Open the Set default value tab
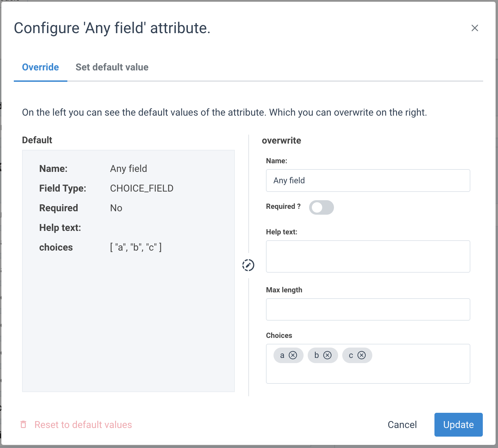The image size is (498, 448). 112,67
